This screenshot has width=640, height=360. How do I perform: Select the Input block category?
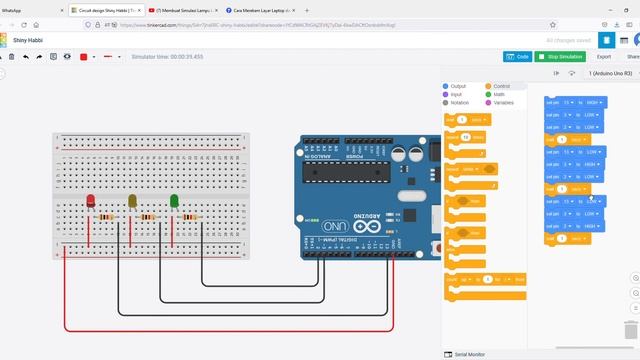452,94
